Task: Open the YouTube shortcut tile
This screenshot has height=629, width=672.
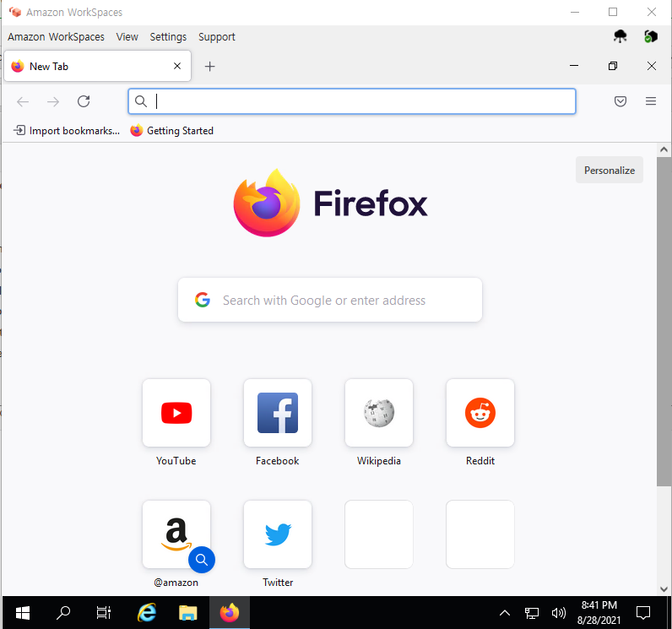Action: [176, 413]
